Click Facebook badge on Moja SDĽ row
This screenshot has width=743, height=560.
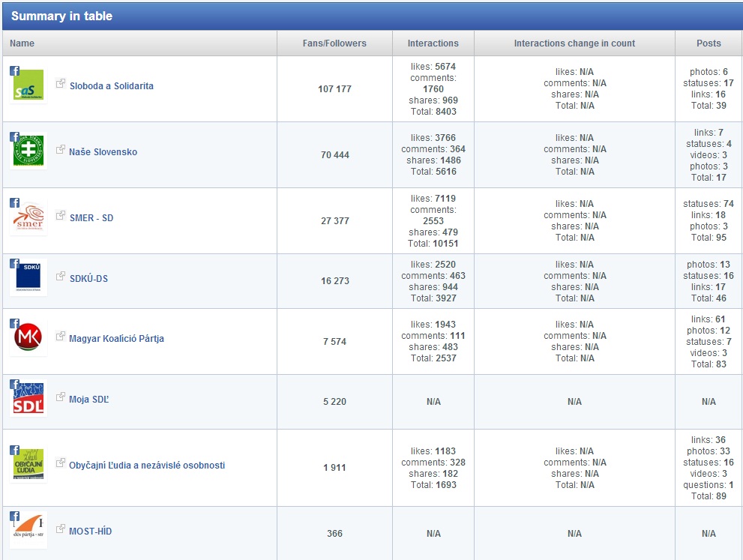click(x=15, y=385)
